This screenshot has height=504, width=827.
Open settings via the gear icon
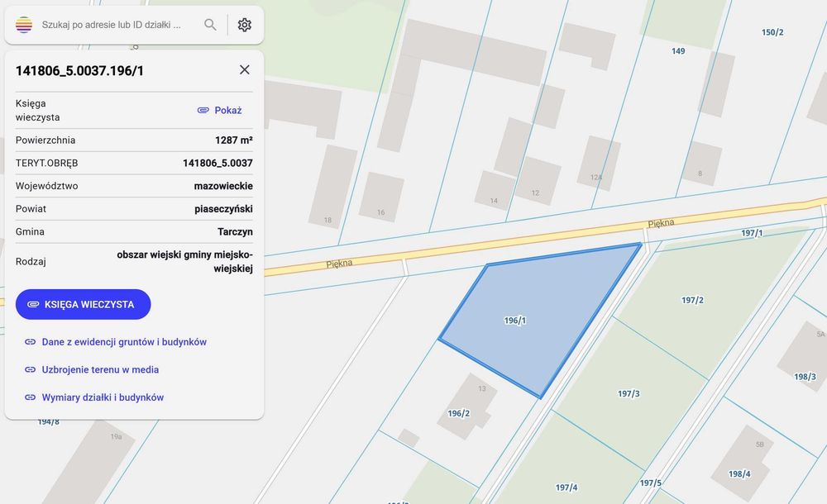click(x=244, y=25)
